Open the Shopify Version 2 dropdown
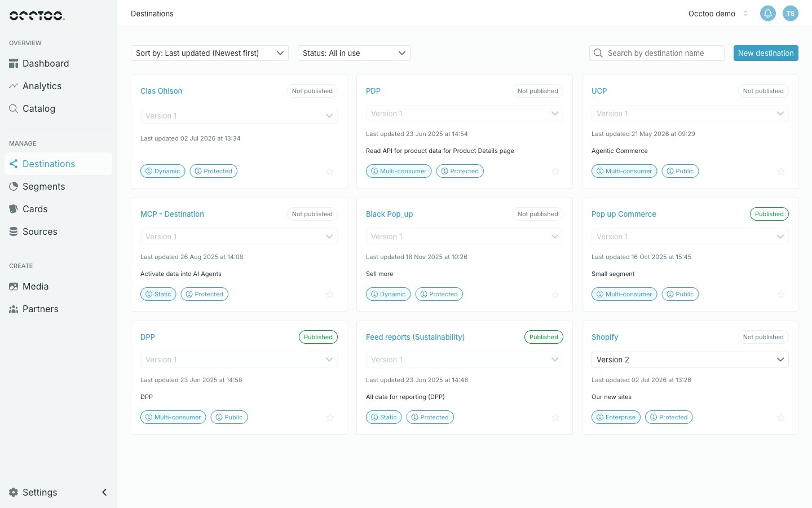 tap(690, 360)
